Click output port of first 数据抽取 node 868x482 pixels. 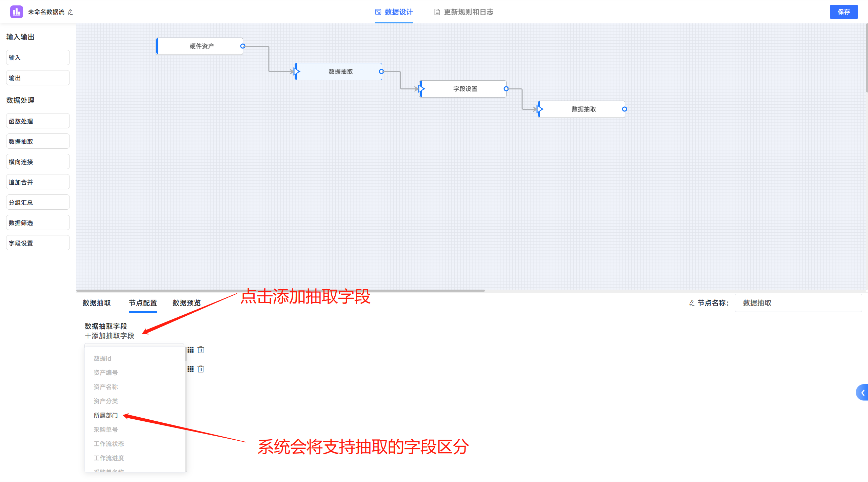[381, 71]
